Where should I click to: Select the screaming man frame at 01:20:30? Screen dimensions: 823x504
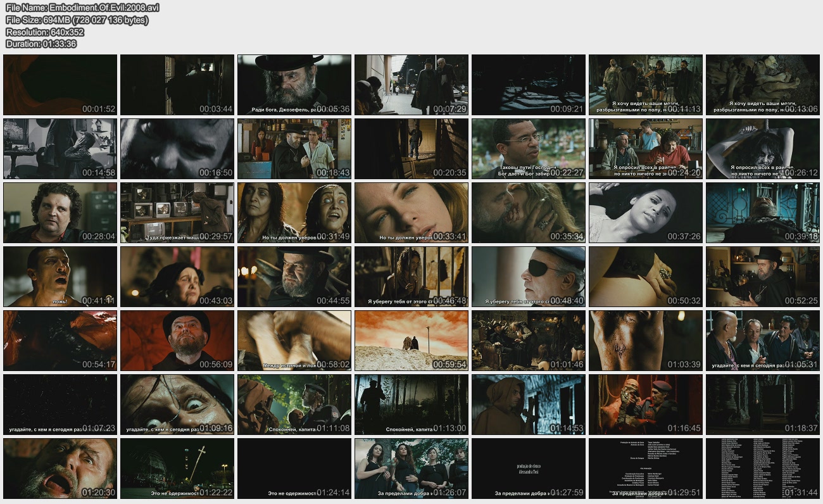tap(60, 469)
